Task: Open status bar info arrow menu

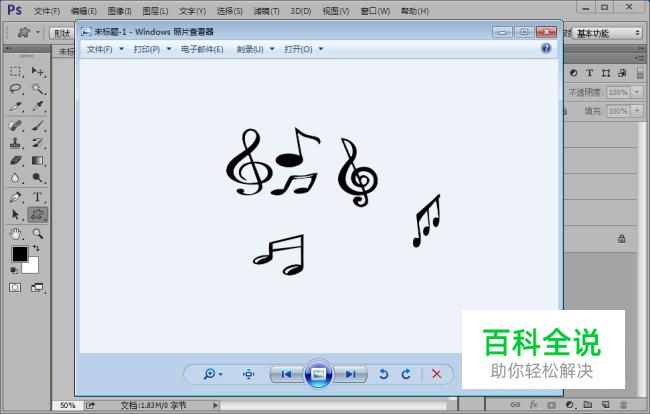Action: coord(215,405)
